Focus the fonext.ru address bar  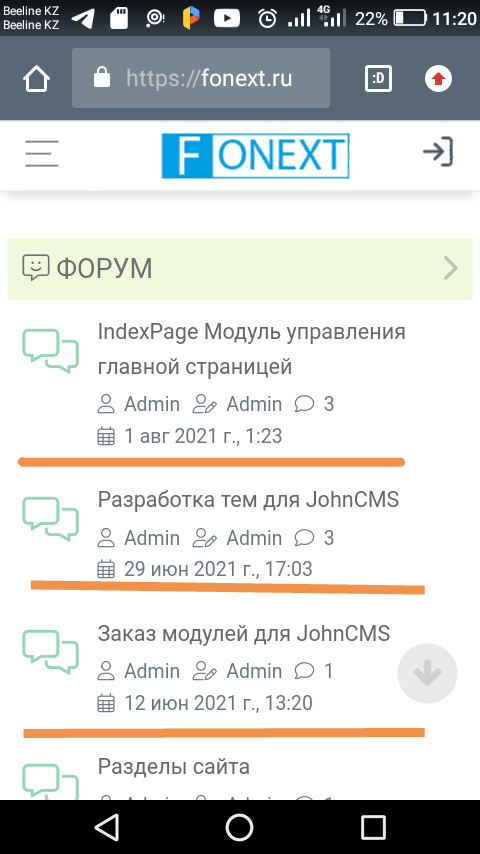(201, 78)
